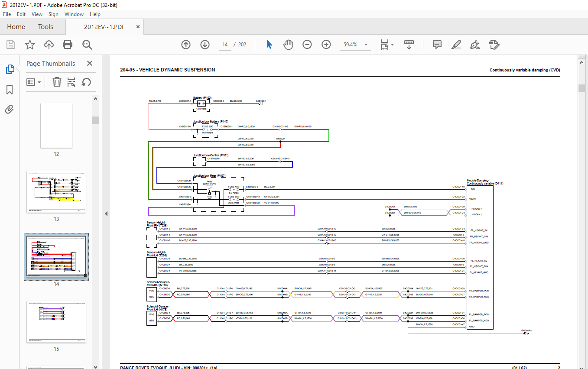Add a comment sticky note
The height and width of the screenshot is (369, 588).
[x=437, y=45]
